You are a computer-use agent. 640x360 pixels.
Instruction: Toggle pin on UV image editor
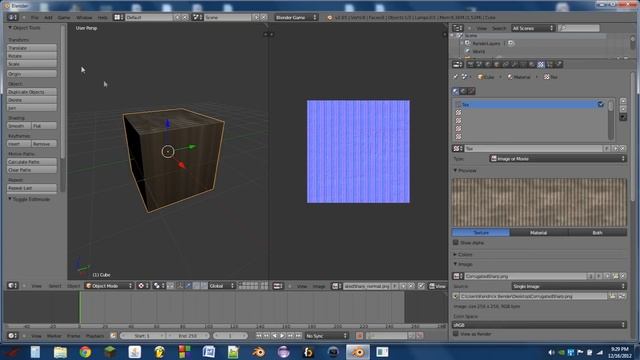click(421, 286)
